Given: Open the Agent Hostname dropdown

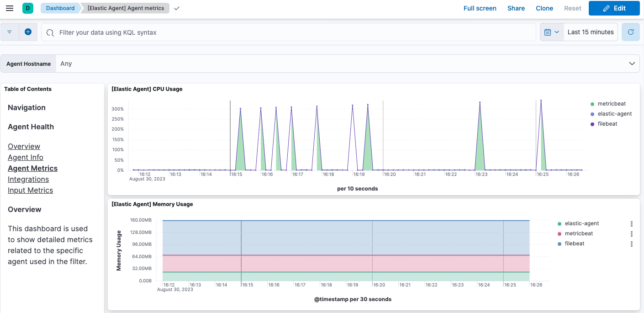Looking at the screenshot, I should (632, 63).
